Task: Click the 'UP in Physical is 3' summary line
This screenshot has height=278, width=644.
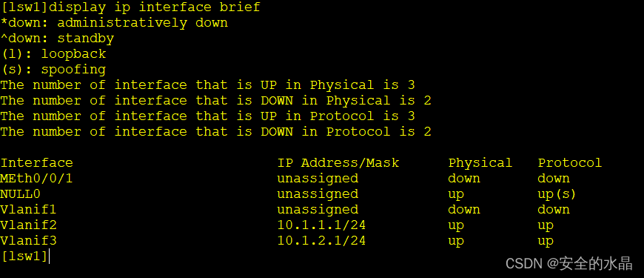Action: pos(207,85)
